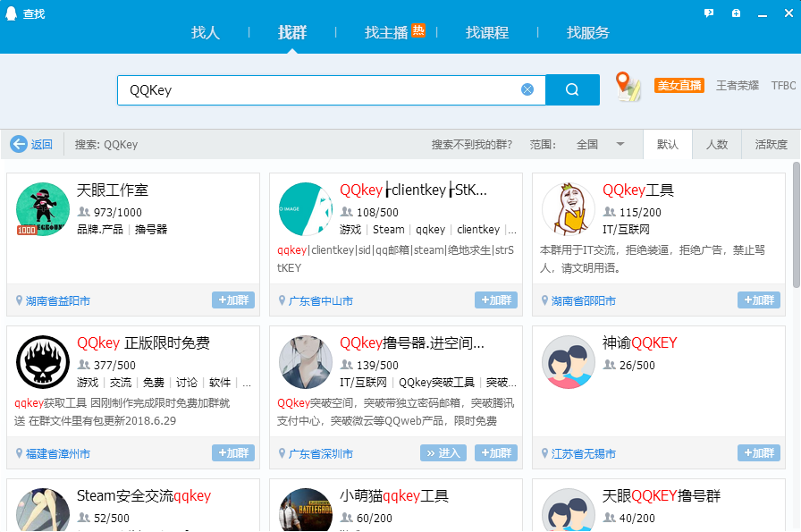801x532 pixels.
Task: Open the 找课程 tab
Action: click(x=487, y=33)
